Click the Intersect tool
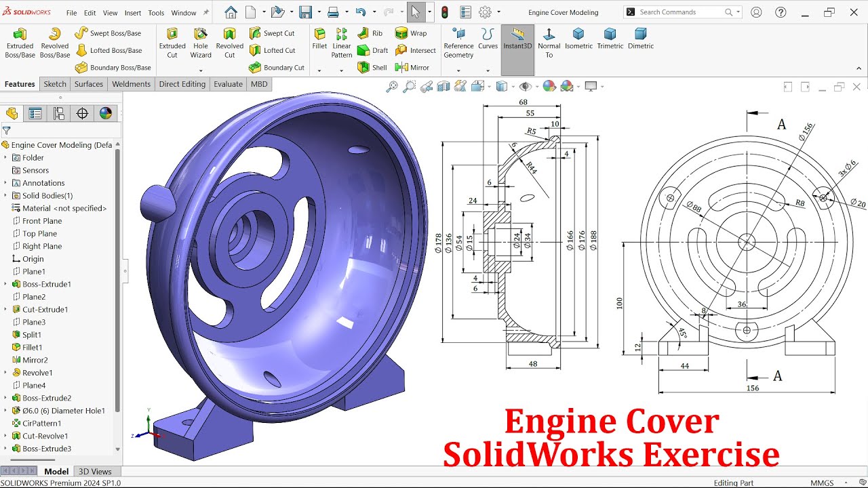This screenshot has height=488, width=868. 415,50
